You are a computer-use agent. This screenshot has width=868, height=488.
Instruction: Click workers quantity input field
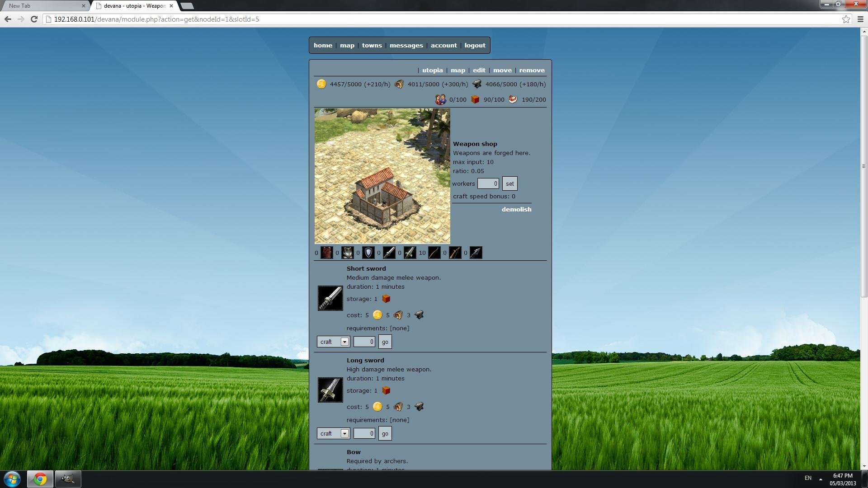[488, 183]
